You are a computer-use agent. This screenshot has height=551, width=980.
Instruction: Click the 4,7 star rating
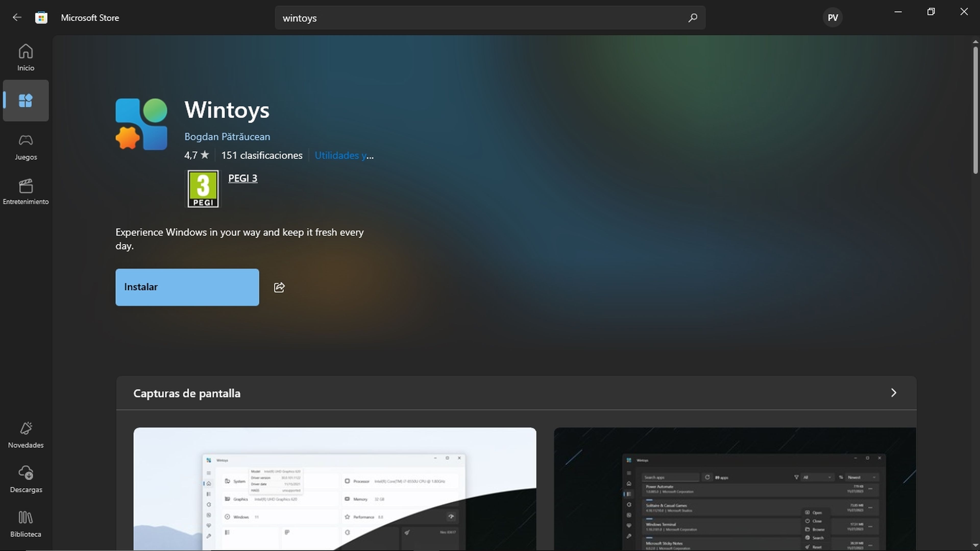(x=197, y=155)
